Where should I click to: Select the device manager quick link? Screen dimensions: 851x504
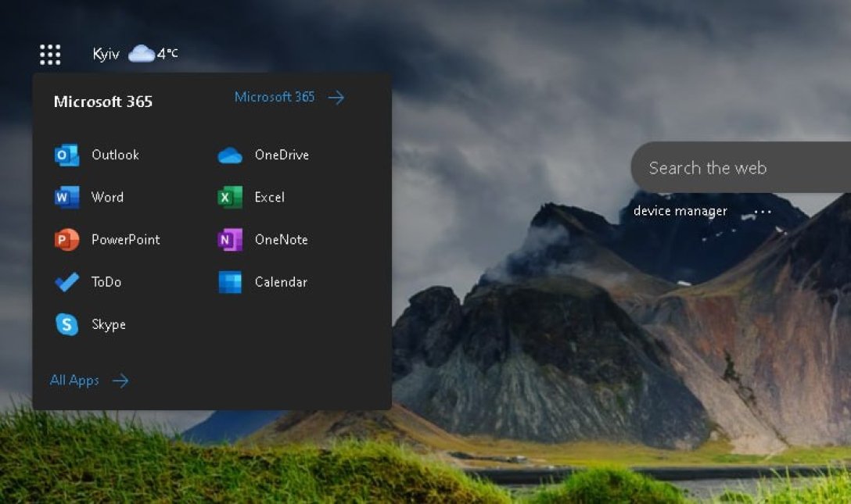point(680,211)
